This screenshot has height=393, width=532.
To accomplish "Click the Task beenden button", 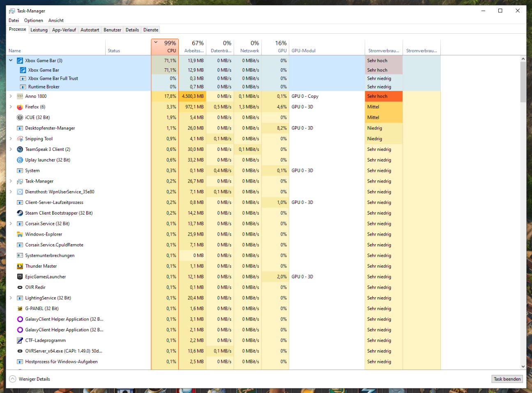I will pos(507,379).
